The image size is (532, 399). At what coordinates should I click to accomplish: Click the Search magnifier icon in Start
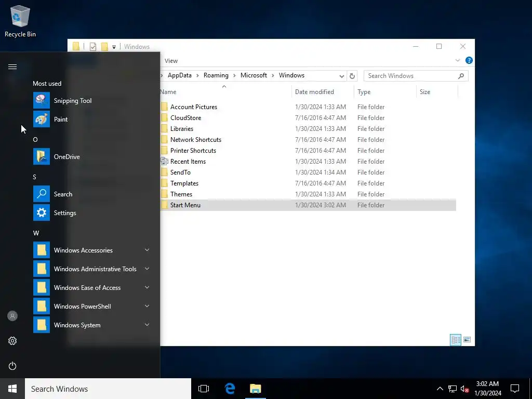click(x=42, y=194)
